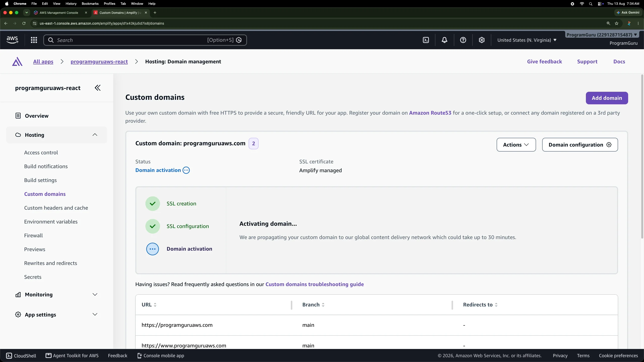Open Console mobile app link
The height and width of the screenshot is (362, 644).
point(161,355)
